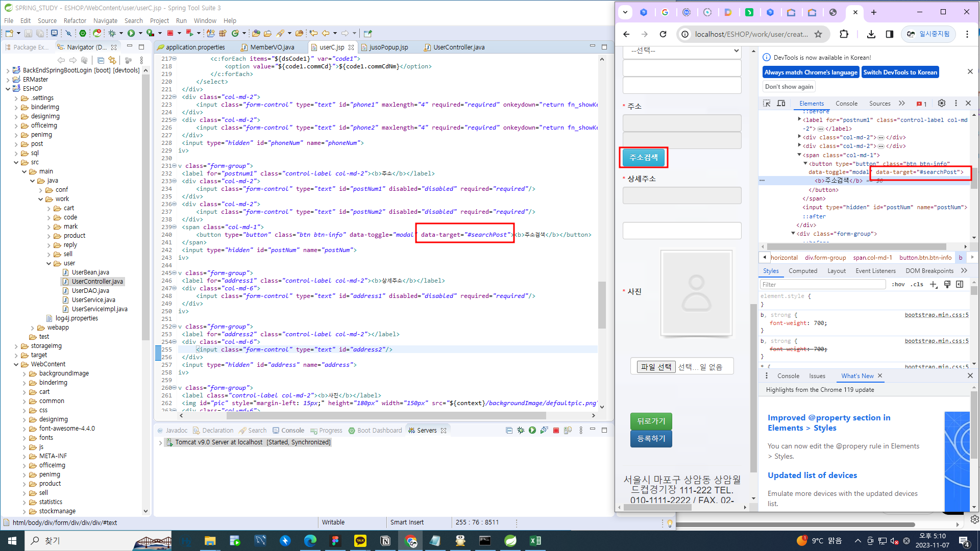Screen dimensions: 980x551
Task: Open the Refactor menu
Action: point(75,21)
